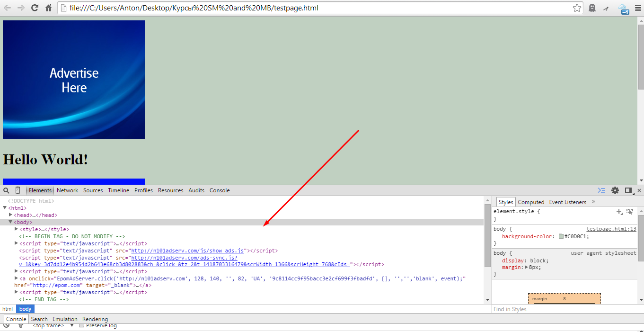644x332 pixels.
Task: Open the show_ads.js script link
Action: pos(187,251)
